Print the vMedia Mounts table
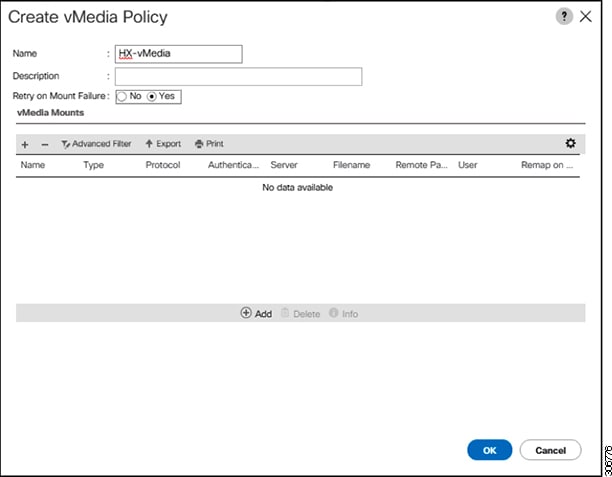Viewport: 612px width, 477px height. 209,144
